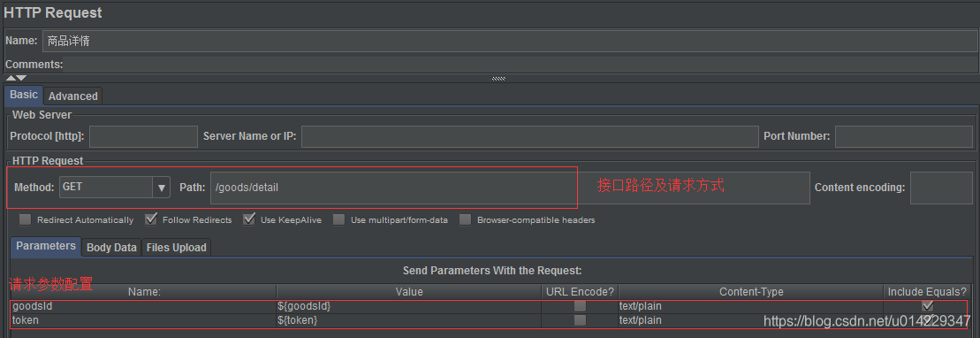980x338 pixels.
Task: Click the Content encoding field
Action: pyautogui.click(x=941, y=188)
